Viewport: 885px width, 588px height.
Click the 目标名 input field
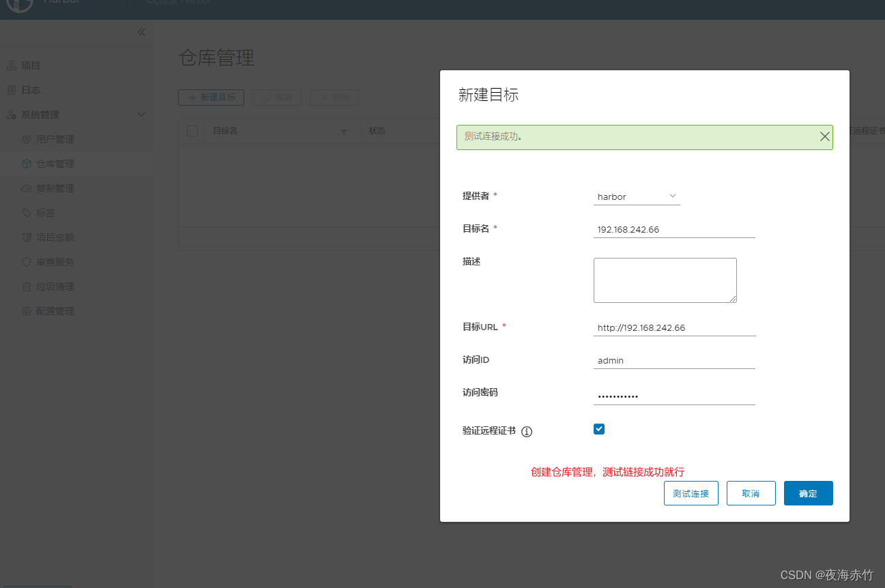(x=674, y=230)
